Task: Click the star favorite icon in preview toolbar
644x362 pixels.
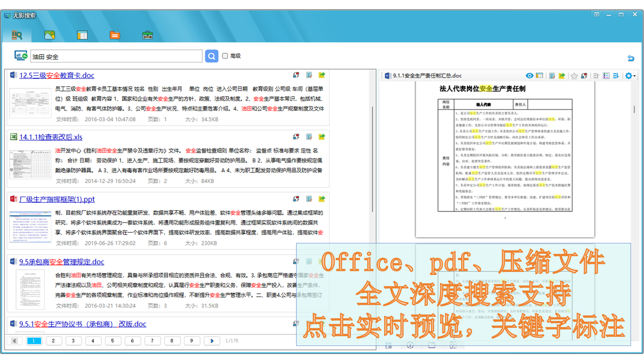Action: click(x=574, y=76)
